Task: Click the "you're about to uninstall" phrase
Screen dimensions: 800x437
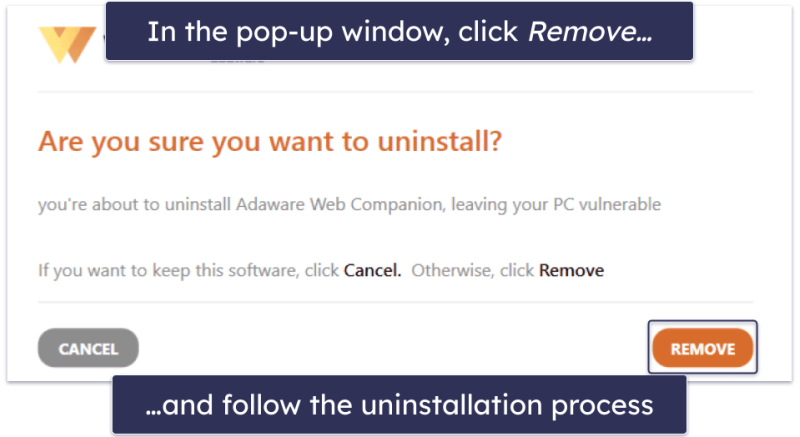Action: pyautogui.click(x=135, y=205)
